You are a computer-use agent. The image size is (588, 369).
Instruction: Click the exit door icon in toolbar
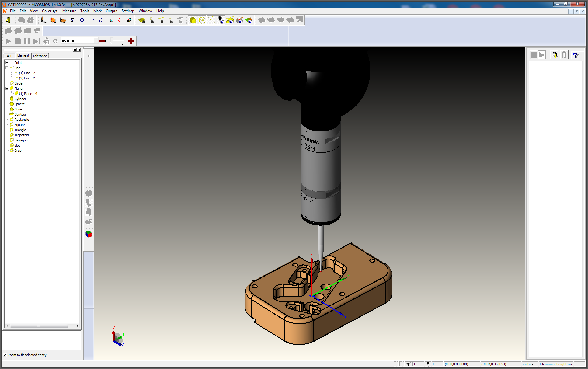pos(8,20)
